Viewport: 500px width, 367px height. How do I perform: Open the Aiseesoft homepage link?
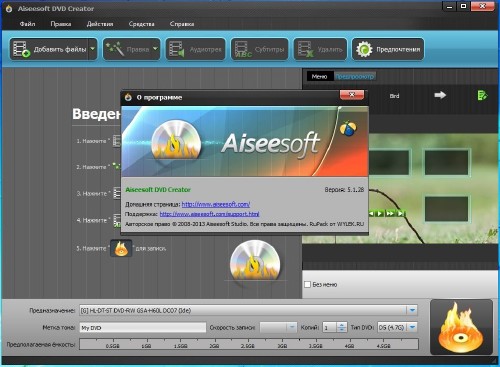[216, 204]
